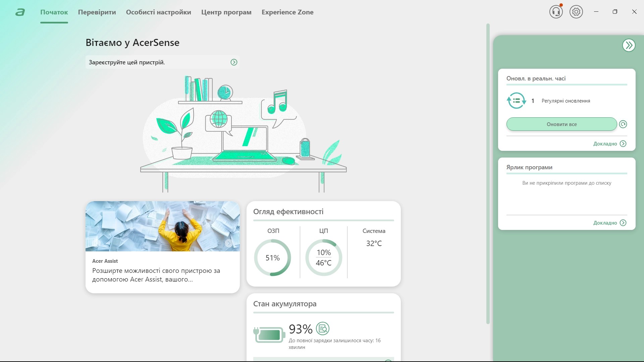Click the vertical page scrollbar
Image resolution: width=644 pixels, height=362 pixels.
point(488,174)
